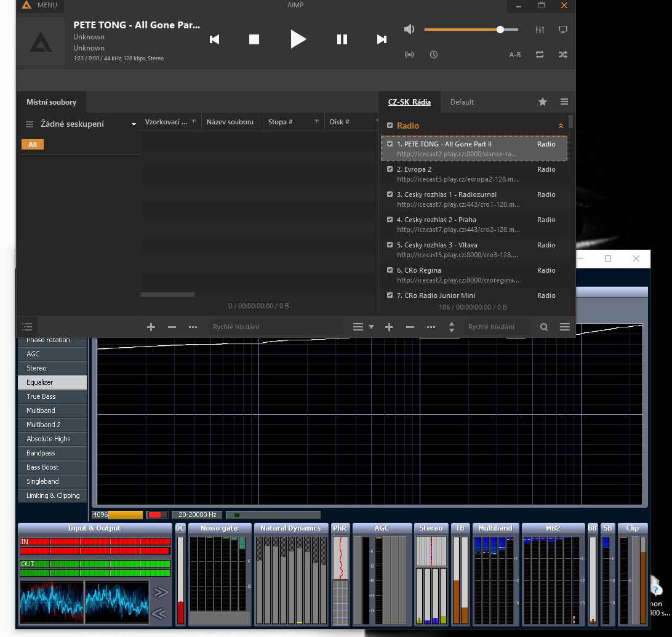
Task: Add a station to the playlist
Action: coord(389,327)
